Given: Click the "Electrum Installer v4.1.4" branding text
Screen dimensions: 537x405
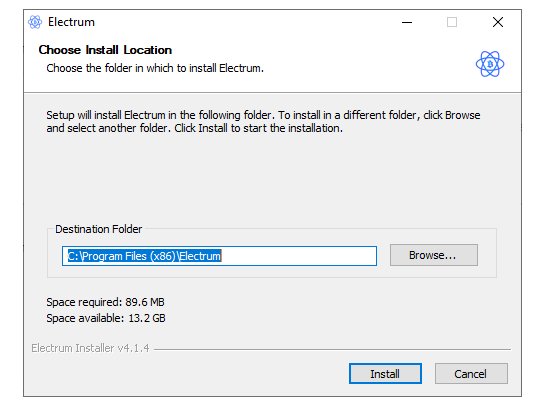Looking at the screenshot, I should click(x=90, y=348).
